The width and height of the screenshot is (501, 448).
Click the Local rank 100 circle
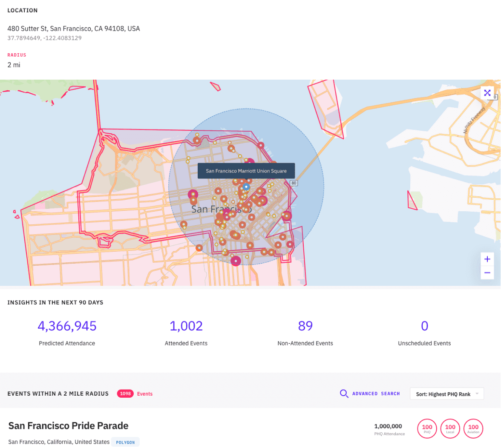tap(450, 428)
